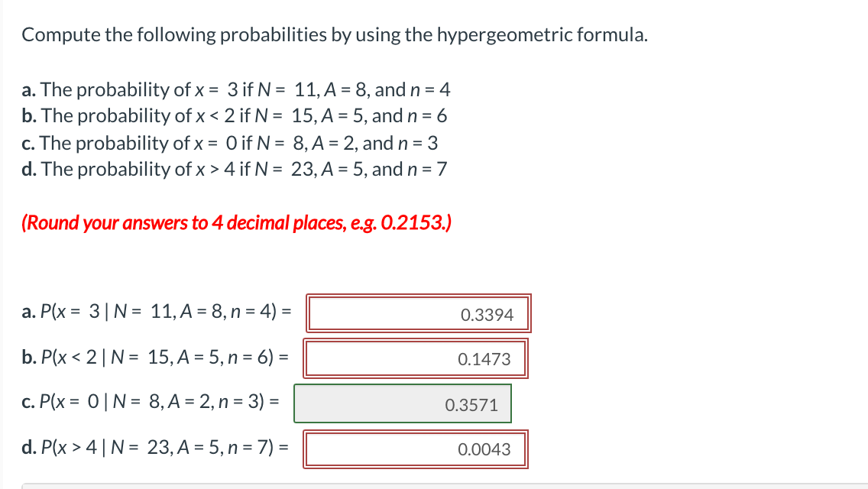Click the part a problem statement line
868x489 pixels.
coord(236,89)
